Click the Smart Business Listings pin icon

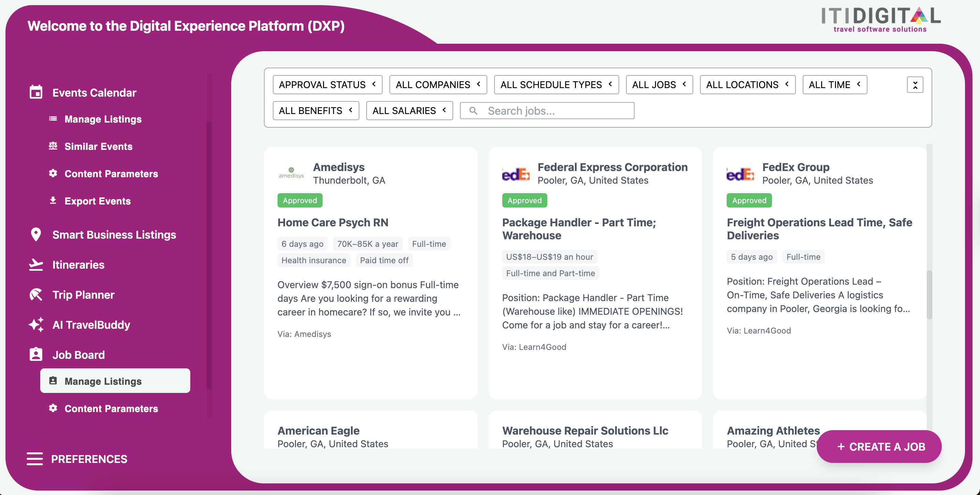[36, 235]
